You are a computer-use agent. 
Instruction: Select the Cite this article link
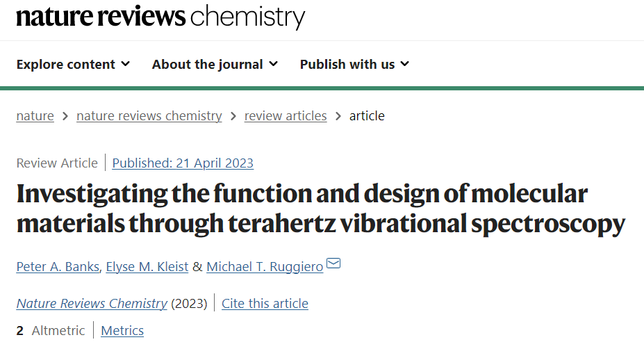click(x=265, y=303)
